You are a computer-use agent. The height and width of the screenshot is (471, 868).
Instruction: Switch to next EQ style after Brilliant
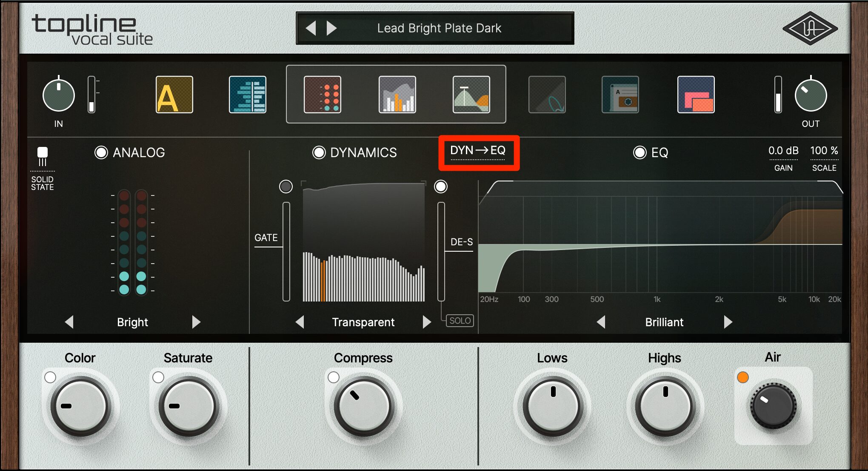(x=728, y=322)
